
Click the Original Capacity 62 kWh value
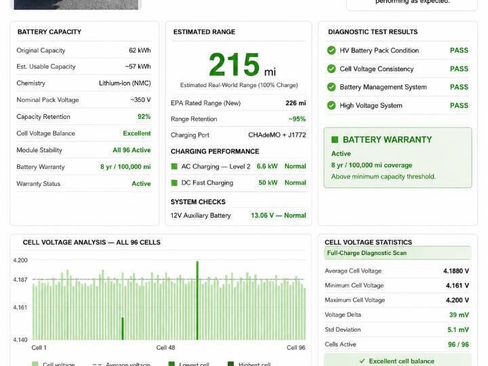tap(140, 50)
